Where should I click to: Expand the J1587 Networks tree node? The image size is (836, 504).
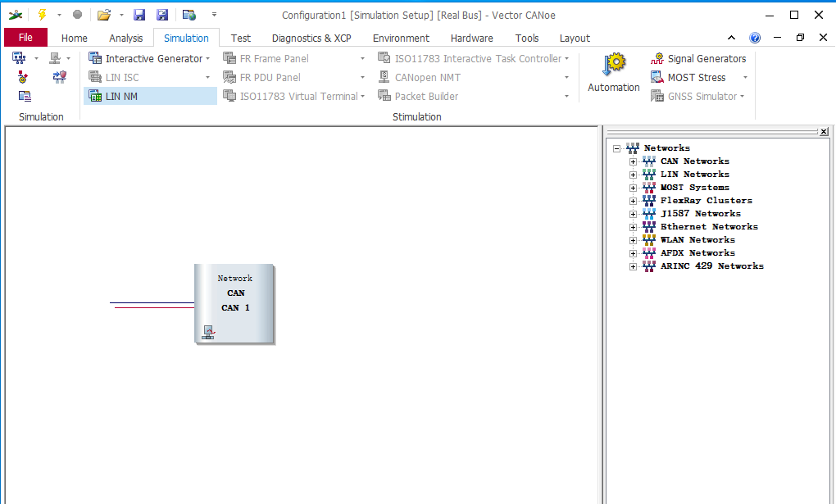click(633, 214)
